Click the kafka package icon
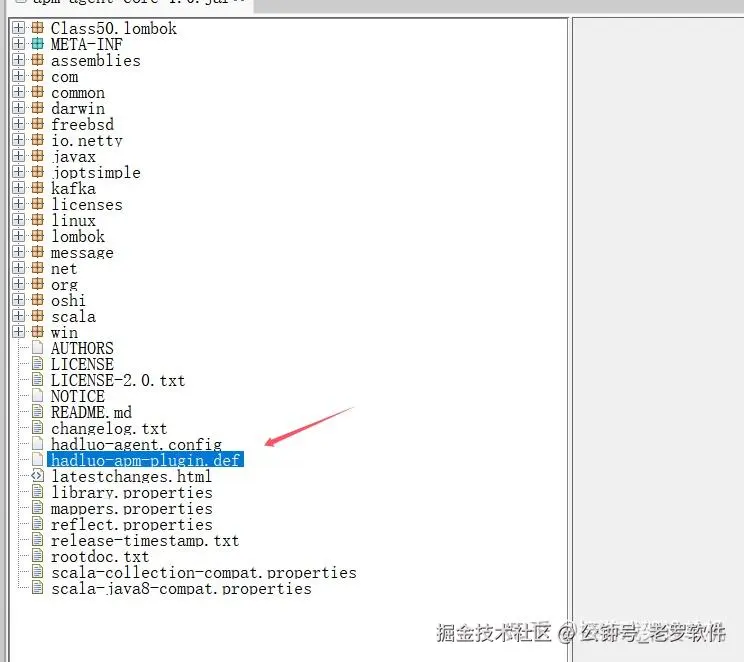 pyautogui.click(x=37, y=188)
